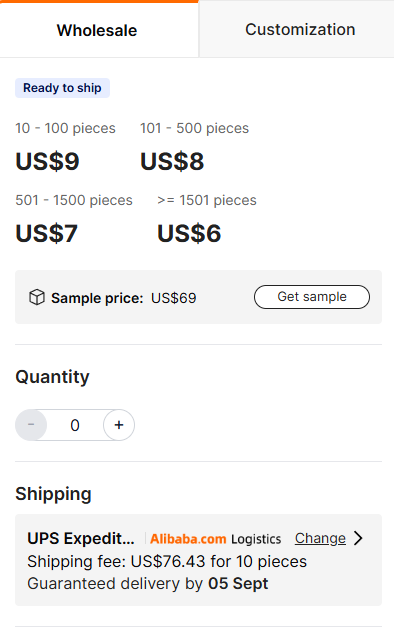Image resolution: width=394 pixels, height=629 pixels.
Task: Select the 101 - 500 pieces US$8 tier
Action: pos(194,146)
